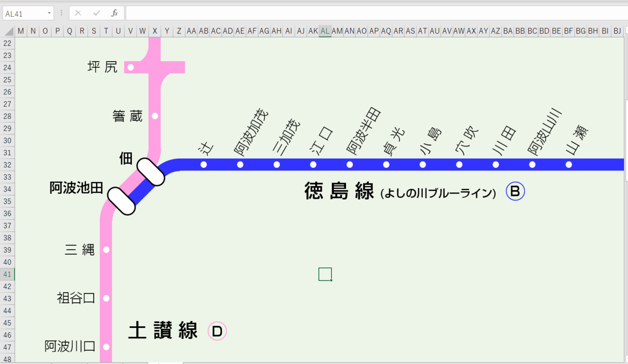628x364 pixels.
Task: Click the Cancel X icon in formula bar
Action: point(78,13)
